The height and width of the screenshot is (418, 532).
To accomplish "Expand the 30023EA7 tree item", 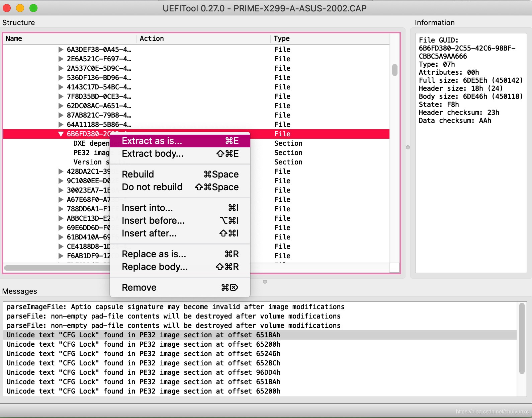I will pos(61,190).
